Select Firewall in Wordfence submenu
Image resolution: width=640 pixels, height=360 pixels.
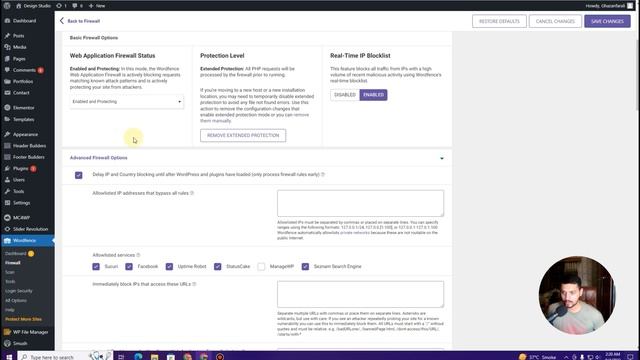pos(13,263)
